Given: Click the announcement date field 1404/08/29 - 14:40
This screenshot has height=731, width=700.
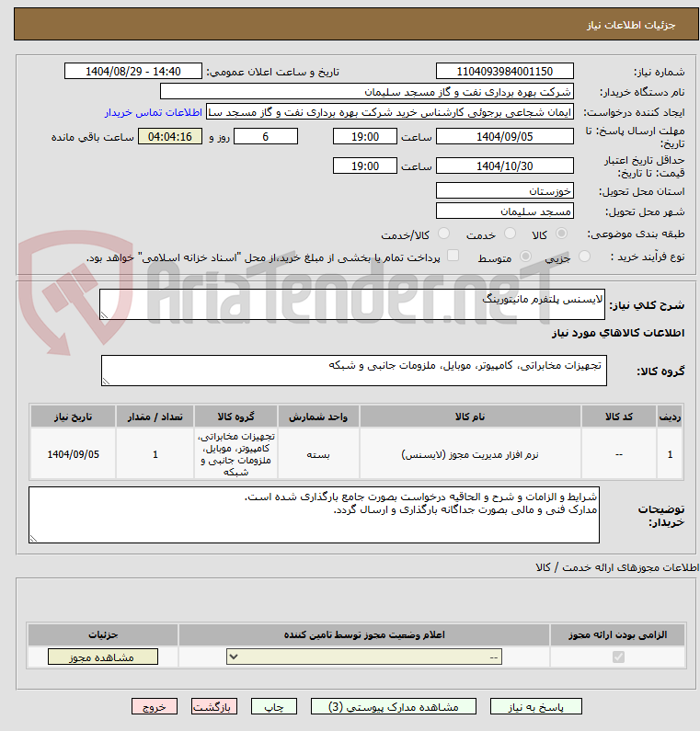Looking at the screenshot, I should pos(132,72).
